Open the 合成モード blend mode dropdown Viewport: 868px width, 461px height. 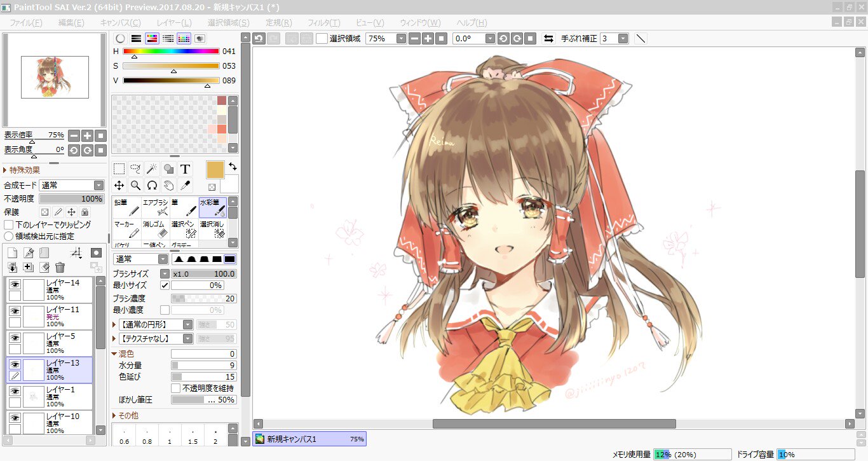(x=71, y=185)
